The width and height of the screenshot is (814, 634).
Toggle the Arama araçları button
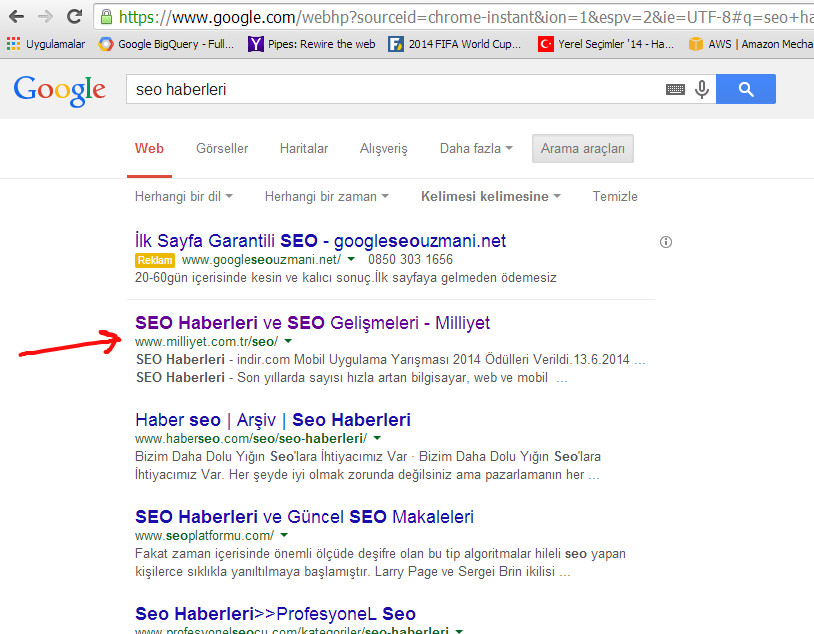[x=582, y=149]
